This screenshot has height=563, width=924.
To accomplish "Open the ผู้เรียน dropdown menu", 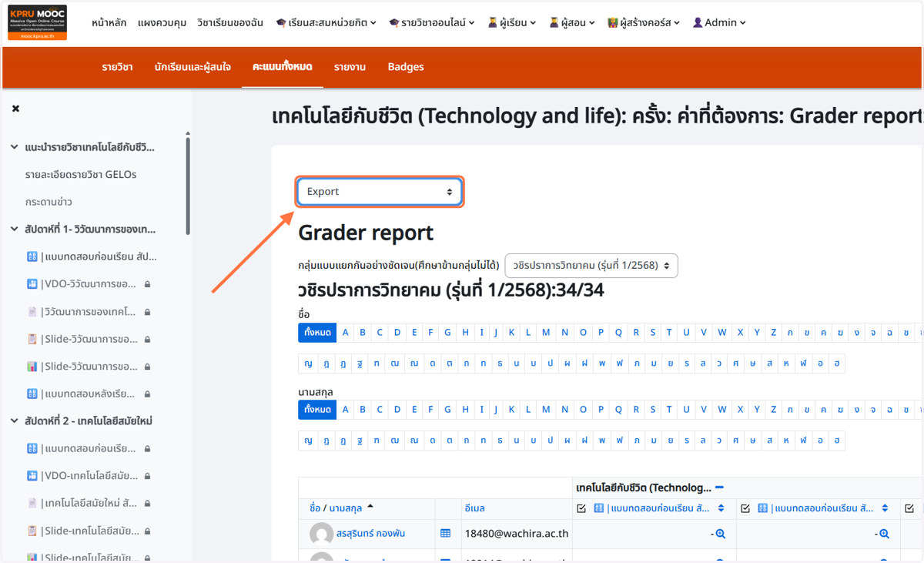I will (512, 23).
